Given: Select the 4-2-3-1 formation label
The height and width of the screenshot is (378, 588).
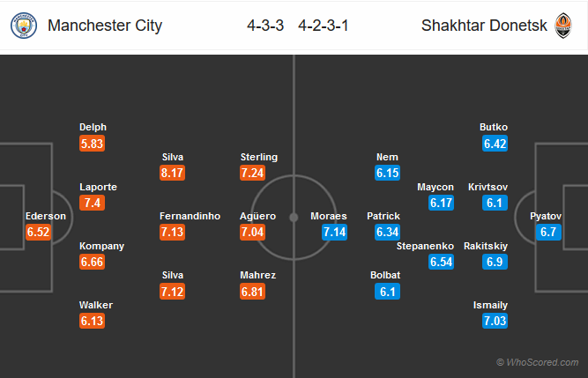Looking at the screenshot, I should pos(324,26).
